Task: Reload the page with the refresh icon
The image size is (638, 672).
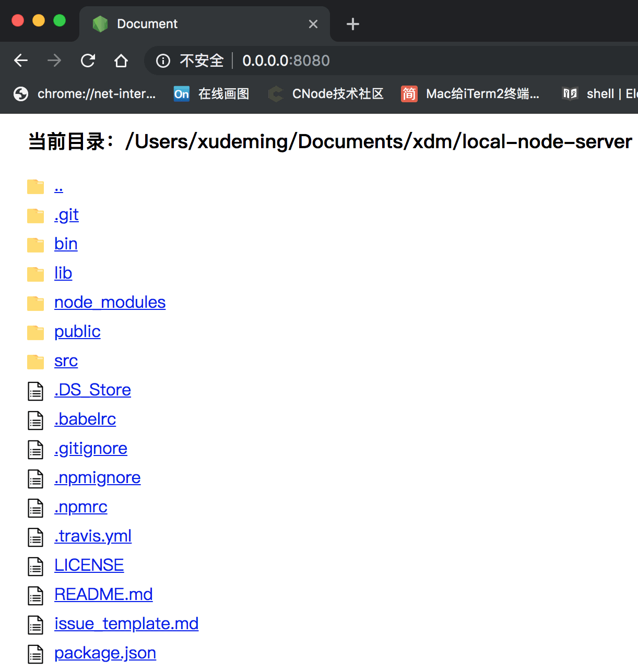Action: (x=88, y=61)
